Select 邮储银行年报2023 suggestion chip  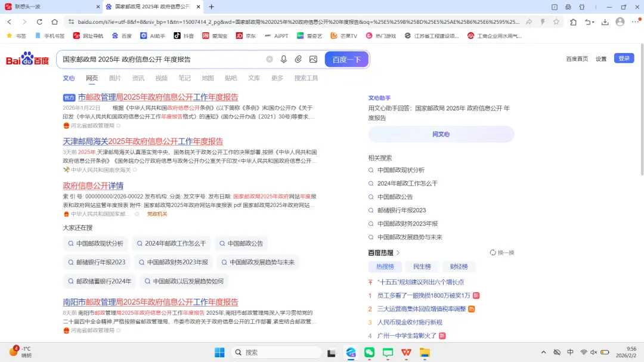click(x=97, y=262)
